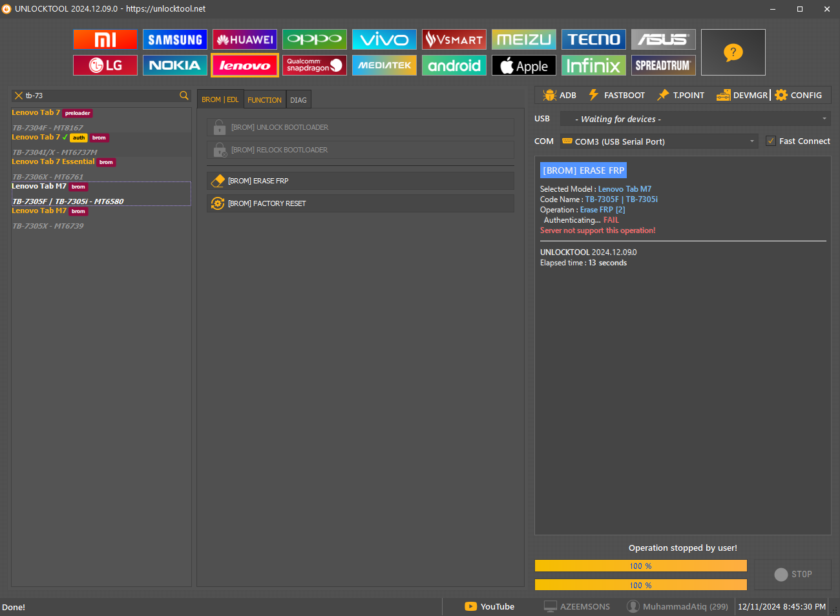840x616 pixels.
Task: Switch to the BROM | EDL tab
Action: 220,99
